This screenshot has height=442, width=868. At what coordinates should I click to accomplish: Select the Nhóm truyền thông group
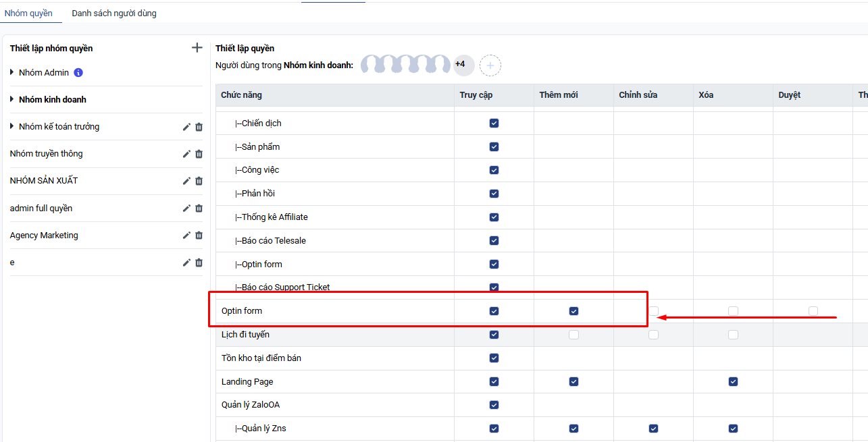click(x=47, y=154)
